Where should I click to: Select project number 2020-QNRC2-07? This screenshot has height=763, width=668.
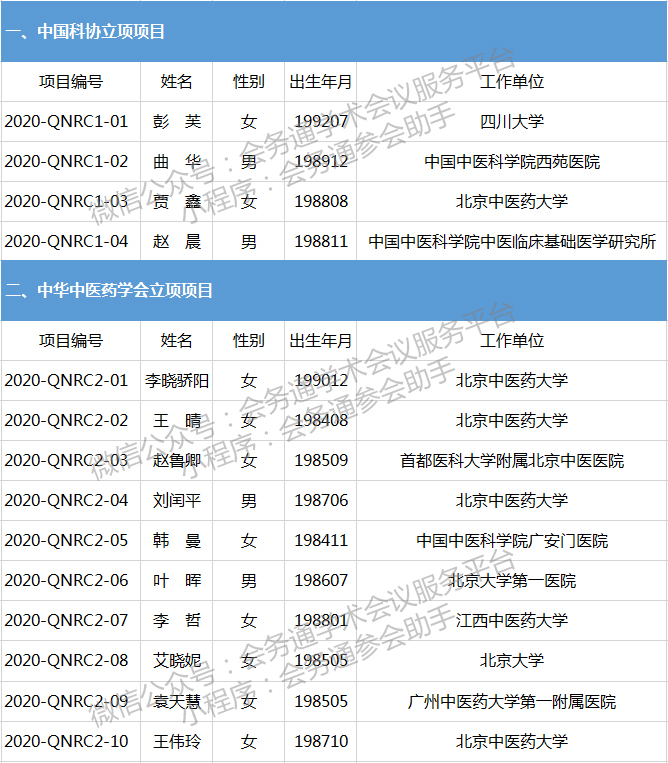[67, 620]
